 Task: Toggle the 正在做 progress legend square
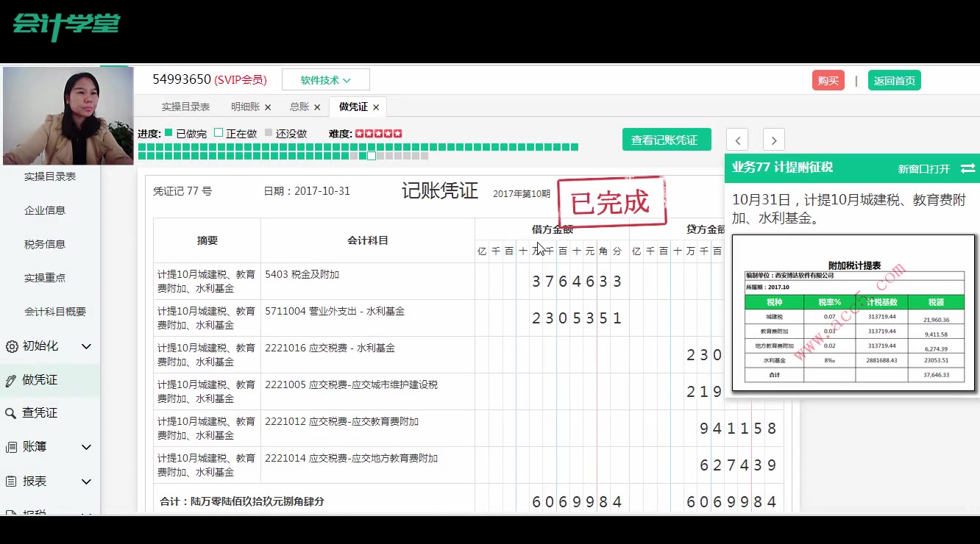click(x=216, y=134)
